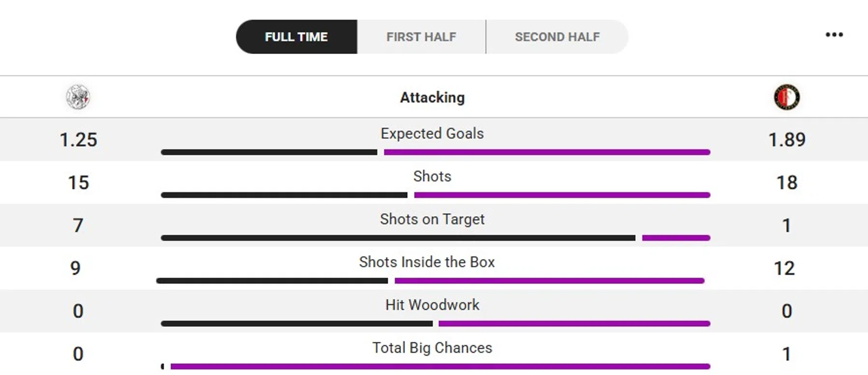The image size is (868, 375).
Task: Click the purple Shots Inside the Box bar
Action: [549, 281]
